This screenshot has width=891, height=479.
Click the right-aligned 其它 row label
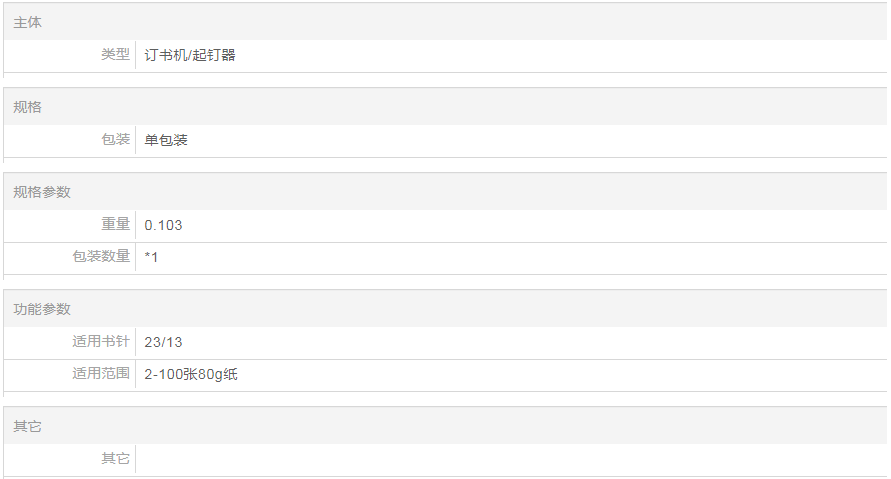(x=115, y=459)
